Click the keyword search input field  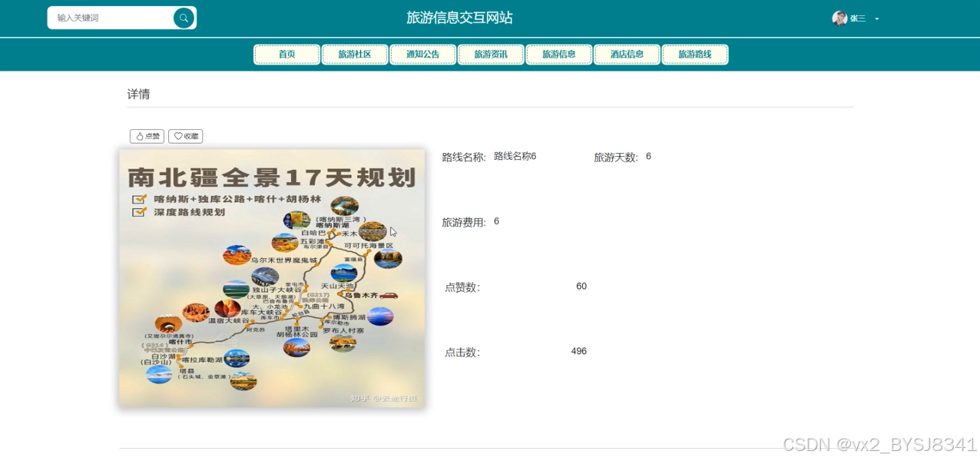(x=111, y=18)
